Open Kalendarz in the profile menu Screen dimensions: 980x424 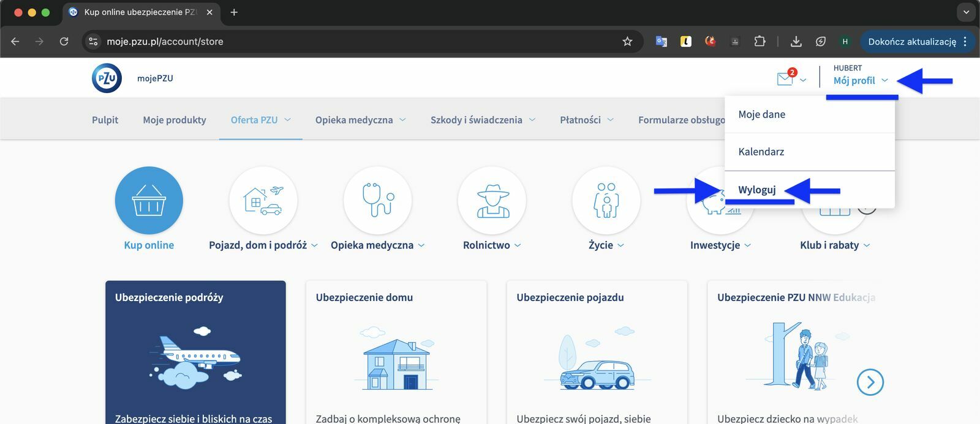pyautogui.click(x=761, y=152)
